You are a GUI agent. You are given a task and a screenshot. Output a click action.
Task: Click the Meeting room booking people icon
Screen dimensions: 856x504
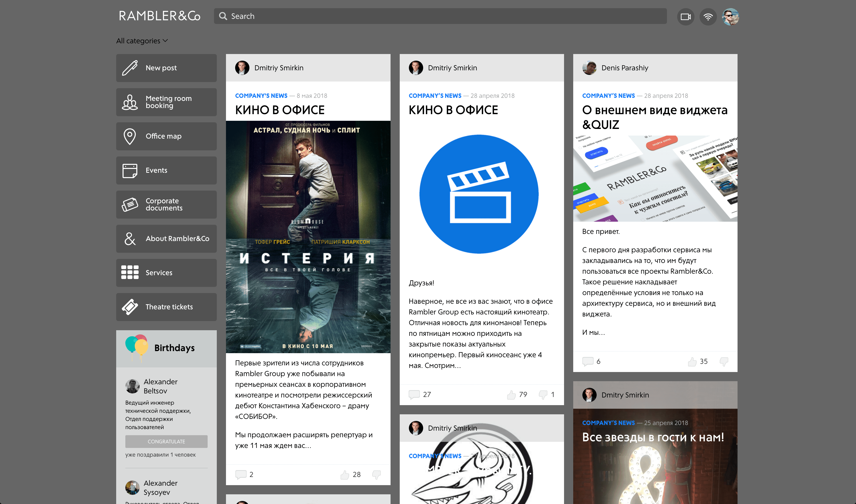pyautogui.click(x=130, y=102)
